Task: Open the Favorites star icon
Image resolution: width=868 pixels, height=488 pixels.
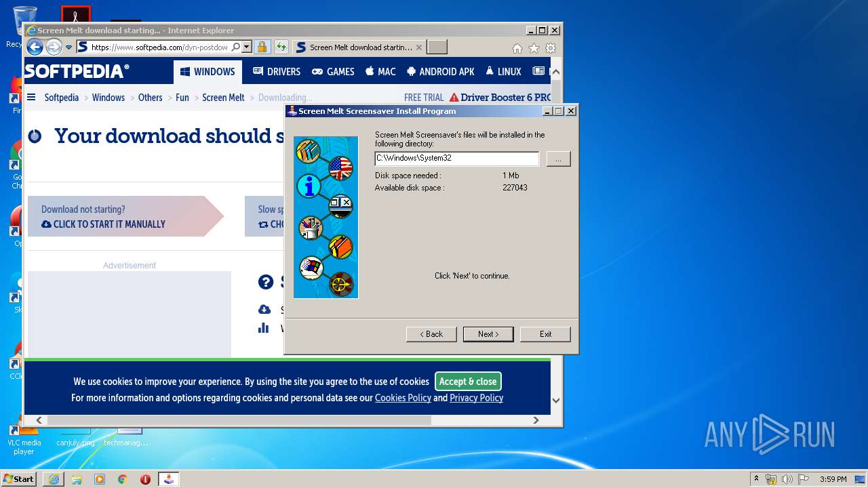Action: [534, 48]
